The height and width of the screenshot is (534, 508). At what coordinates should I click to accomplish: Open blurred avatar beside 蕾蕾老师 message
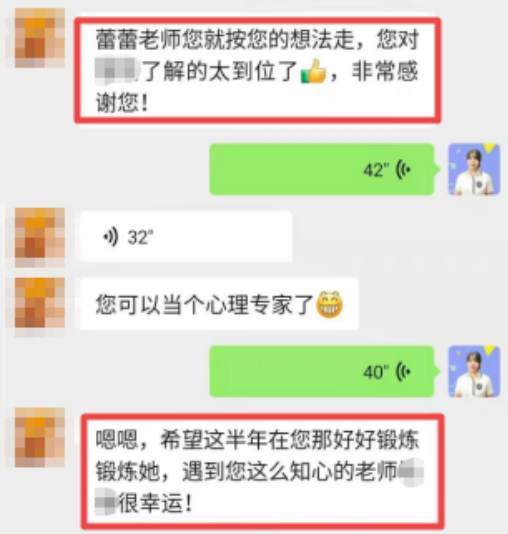pos(39,37)
